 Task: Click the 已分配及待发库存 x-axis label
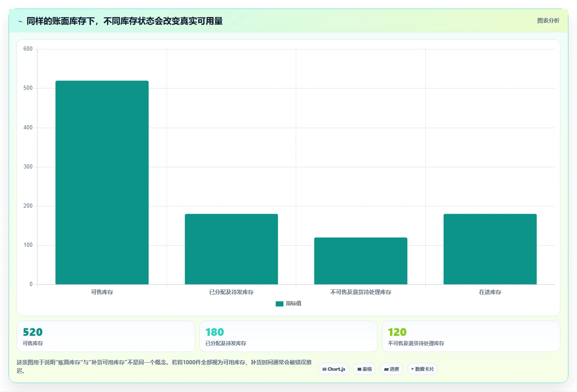(231, 292)
